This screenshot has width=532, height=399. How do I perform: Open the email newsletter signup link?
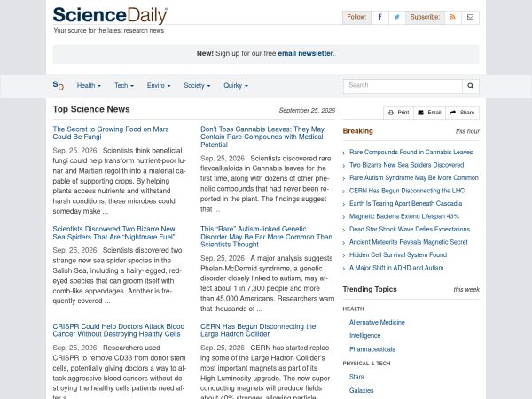[x=305, y=53]
